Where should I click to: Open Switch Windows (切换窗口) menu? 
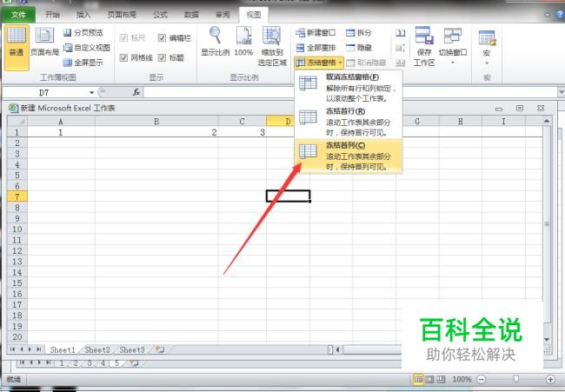tap(453, 46)
